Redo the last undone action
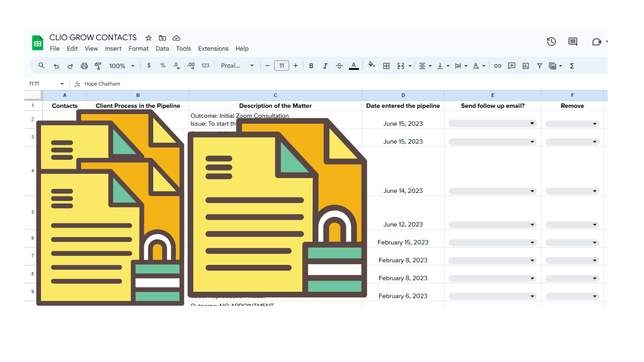 pos(70,66)
